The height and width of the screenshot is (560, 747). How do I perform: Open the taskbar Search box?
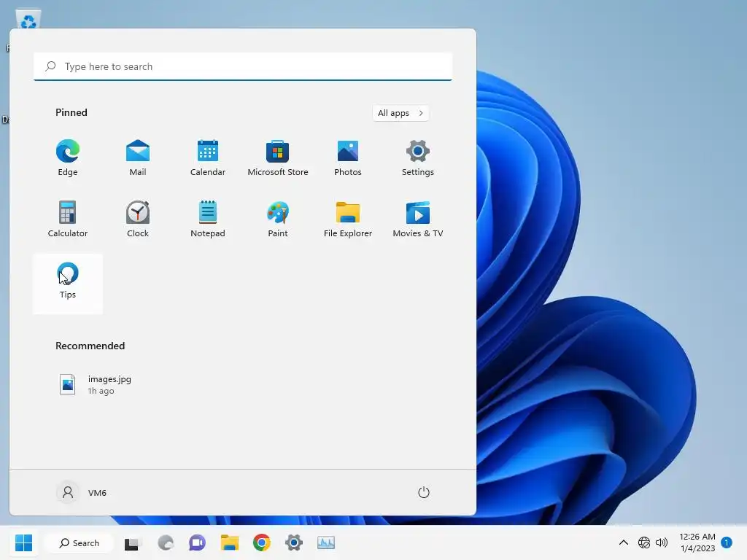pos(79,542)
